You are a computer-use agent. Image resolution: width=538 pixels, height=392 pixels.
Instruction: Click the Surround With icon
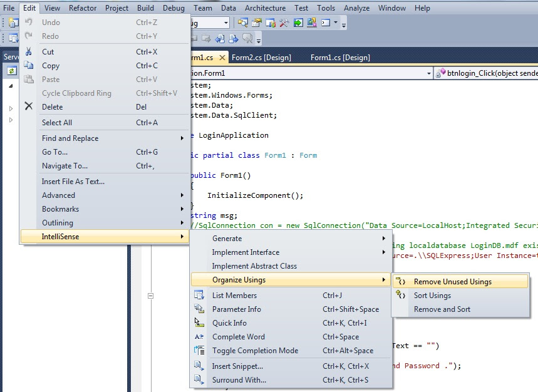click(199, 379)
